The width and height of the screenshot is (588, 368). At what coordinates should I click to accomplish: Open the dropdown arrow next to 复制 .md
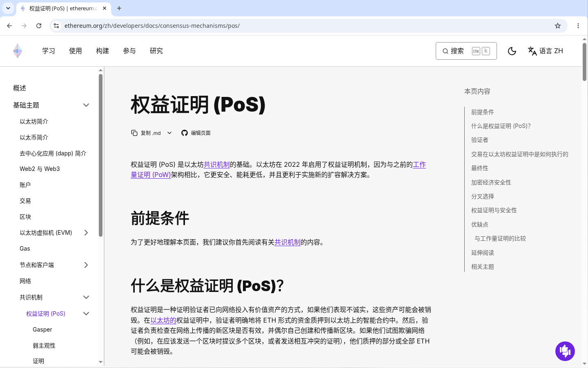point(169,133)
